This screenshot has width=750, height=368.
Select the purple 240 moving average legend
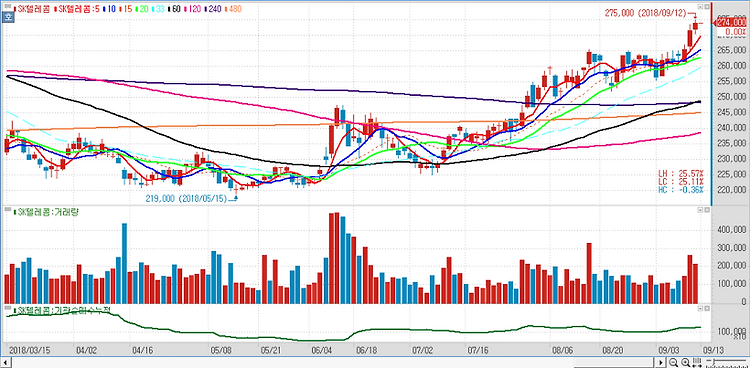[x=213, y=9]
